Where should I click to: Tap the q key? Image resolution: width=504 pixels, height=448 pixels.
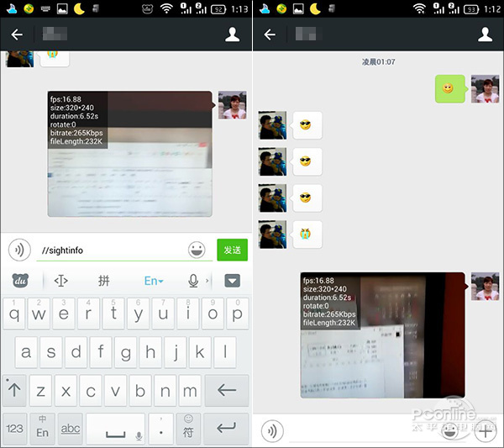coord(13,314)
